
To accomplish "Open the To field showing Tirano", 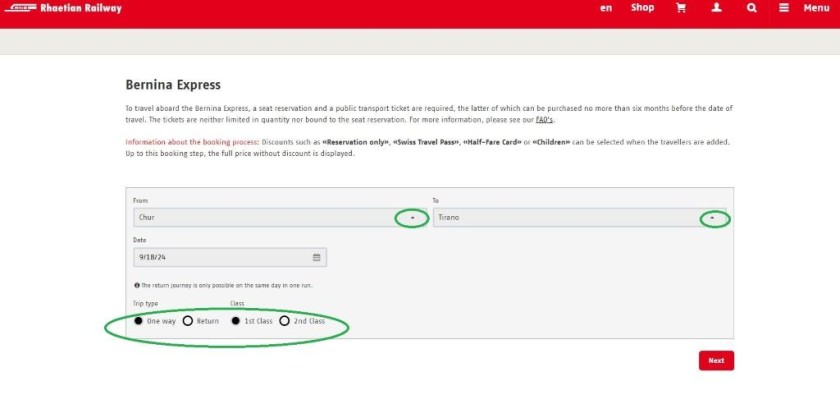I will pos(580,218).
